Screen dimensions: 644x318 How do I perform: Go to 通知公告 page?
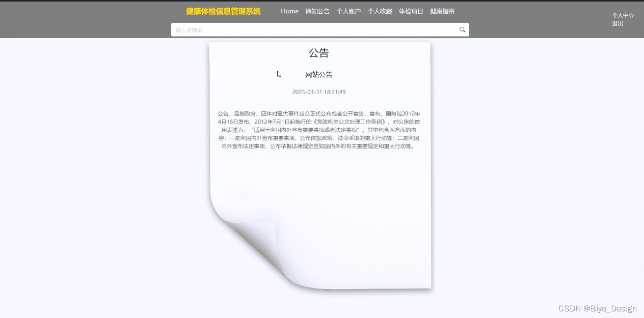(317, 11)
